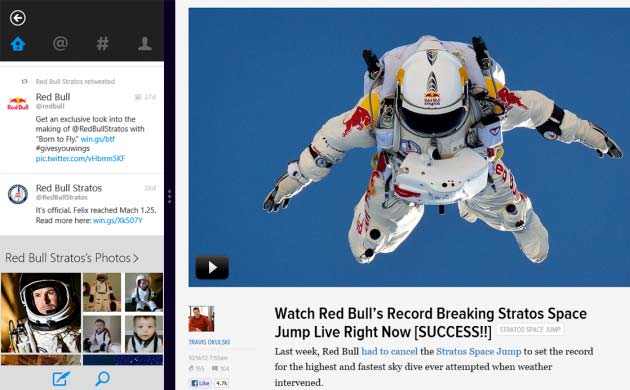Click the Red Bull Stratos account avatar

[18, 194]
